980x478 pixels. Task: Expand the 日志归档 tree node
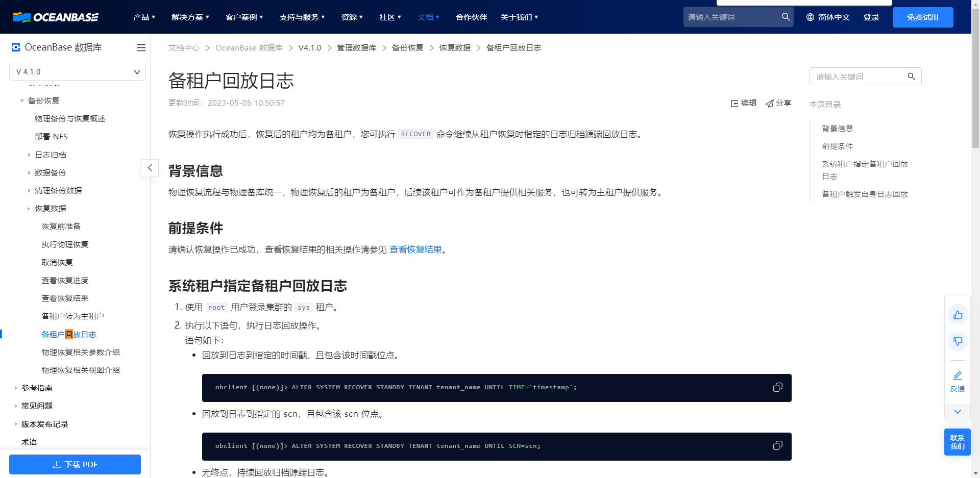click(x=29, y=155)
